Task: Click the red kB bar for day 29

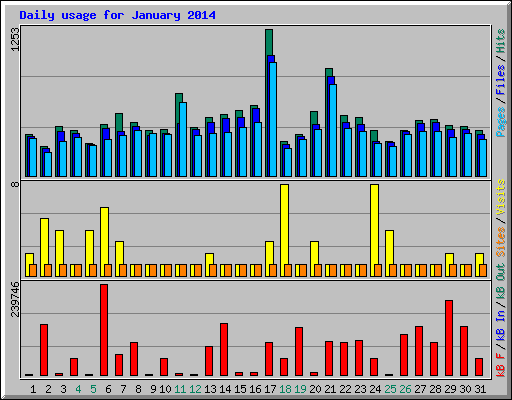Action: pos(449,338)
